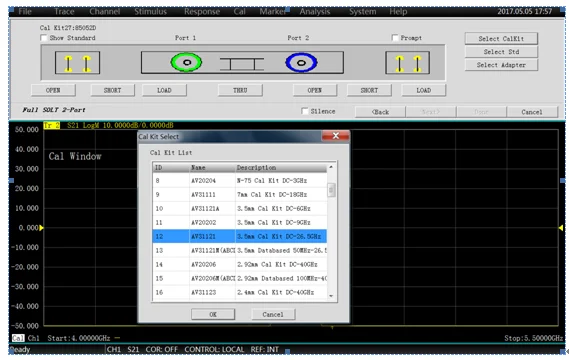
Task: Click the scroll down arrow in Cal Kit List
Action: (331, 296)
